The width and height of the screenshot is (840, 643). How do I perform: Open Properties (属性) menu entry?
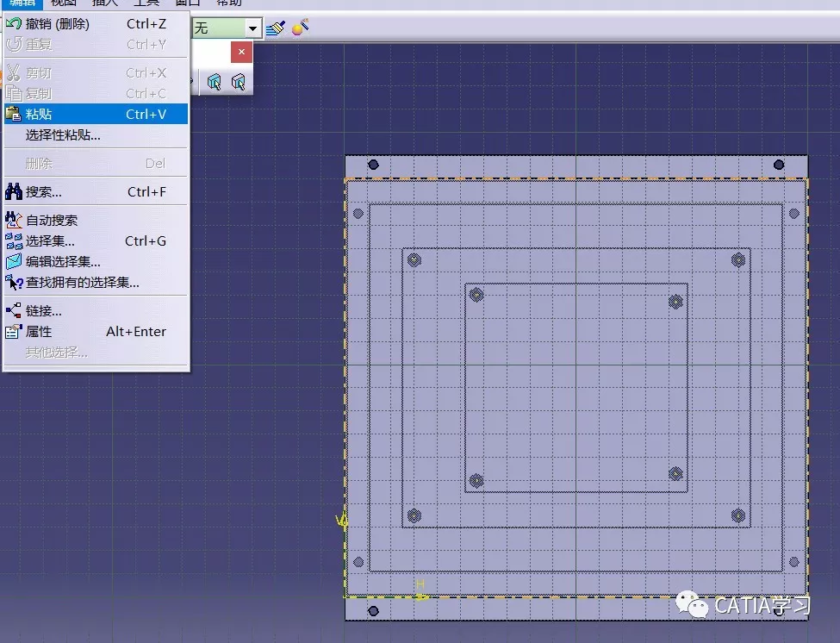(39, 332)
